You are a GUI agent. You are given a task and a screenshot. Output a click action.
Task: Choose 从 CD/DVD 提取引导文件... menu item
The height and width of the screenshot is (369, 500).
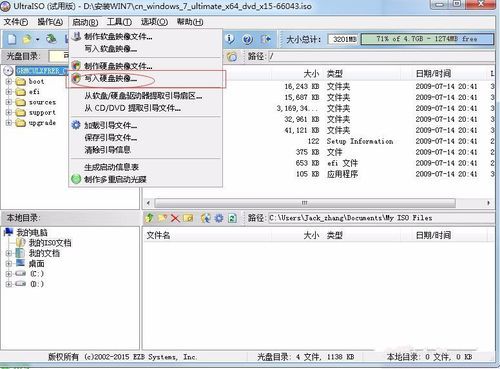click(x=146, y=108)
